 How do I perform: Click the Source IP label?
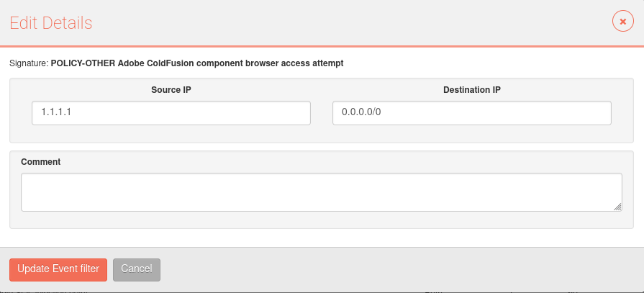pyautogui.click(x=171, y=90)
